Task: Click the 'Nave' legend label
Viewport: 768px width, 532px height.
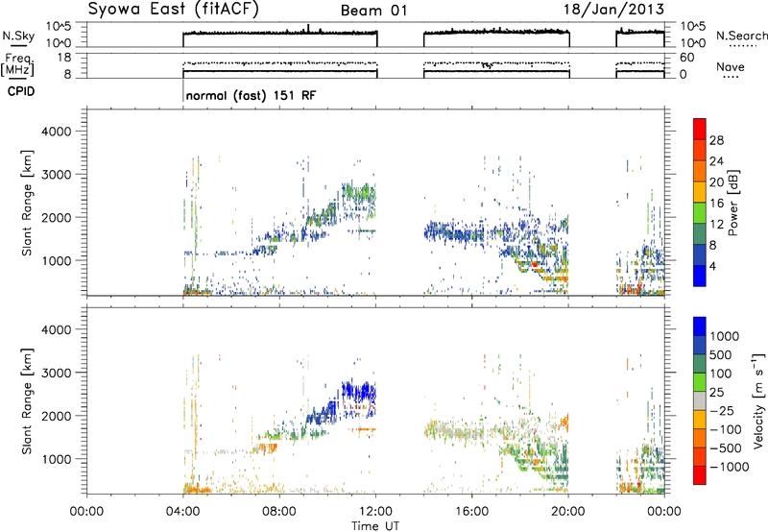Action: pyautogui.click(x=731, y=67)
